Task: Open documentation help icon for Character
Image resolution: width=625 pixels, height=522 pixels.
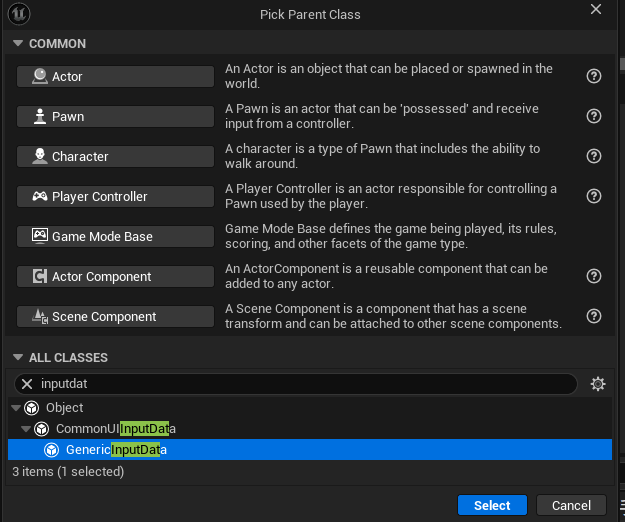Action: pyautogui.click(x=593, y=156)
